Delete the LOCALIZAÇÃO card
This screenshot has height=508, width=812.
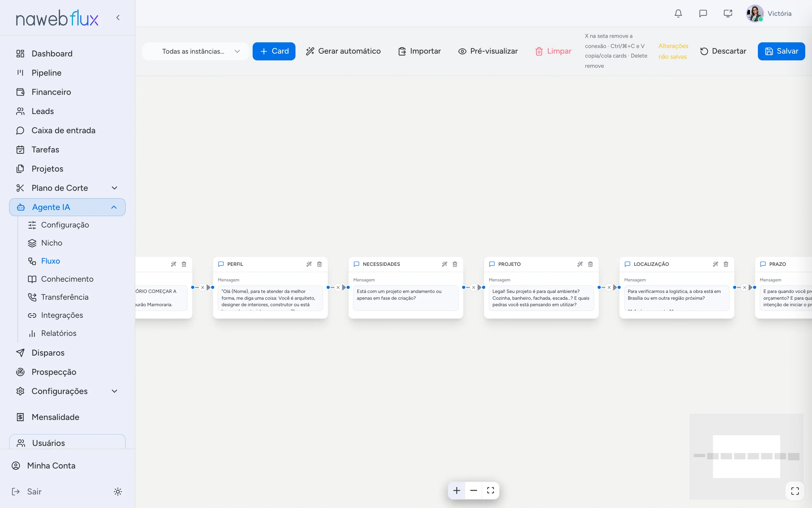click(x=726, y=264)
